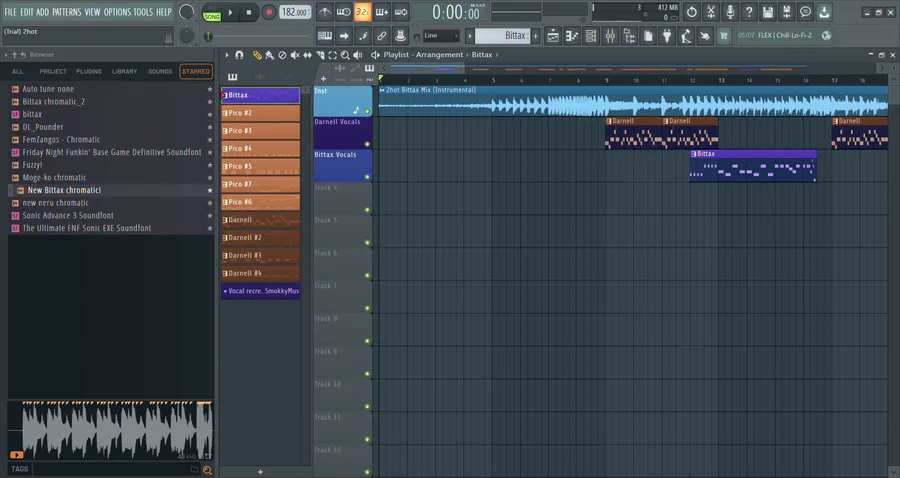
Task: Toggle blend recording overdub button
Action: coord(382,11)
